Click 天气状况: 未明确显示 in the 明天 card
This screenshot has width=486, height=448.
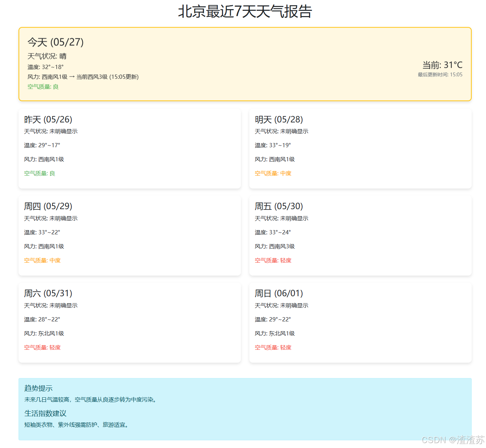pos(281,131)
